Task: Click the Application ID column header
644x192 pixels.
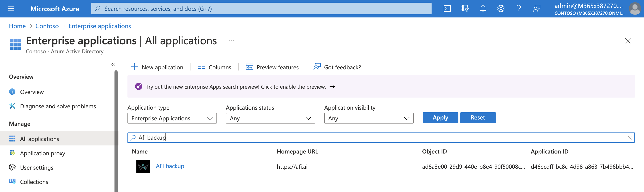Action: point(549,151)
